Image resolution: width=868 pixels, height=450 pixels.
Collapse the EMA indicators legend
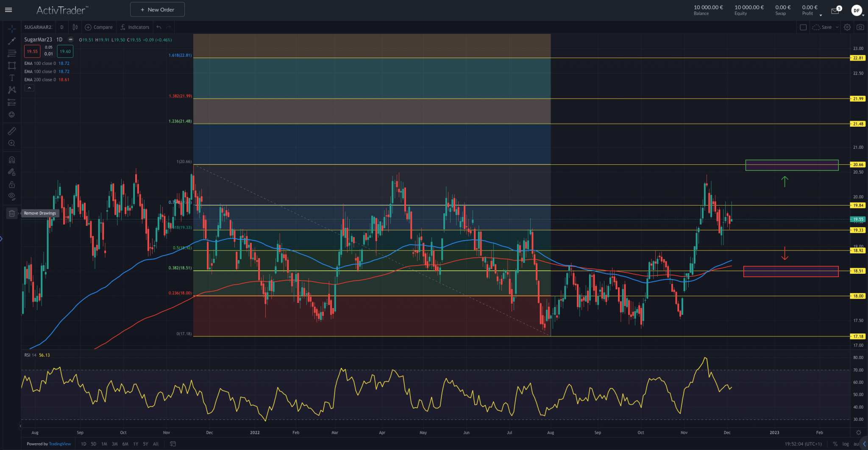click(x=29, y=87)
